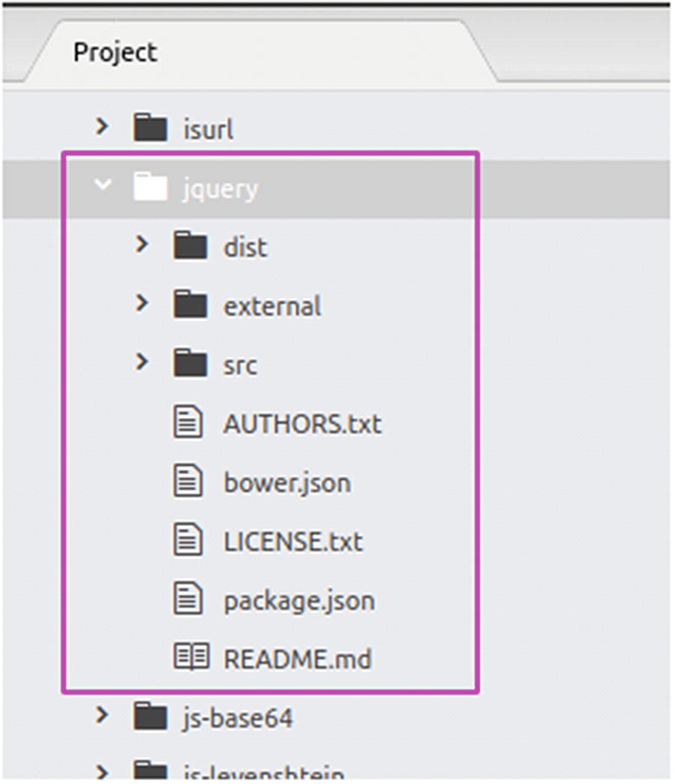This screenshot has height=784, width=675.
Task: Click the external folder icon
Action: coord(190,305)
